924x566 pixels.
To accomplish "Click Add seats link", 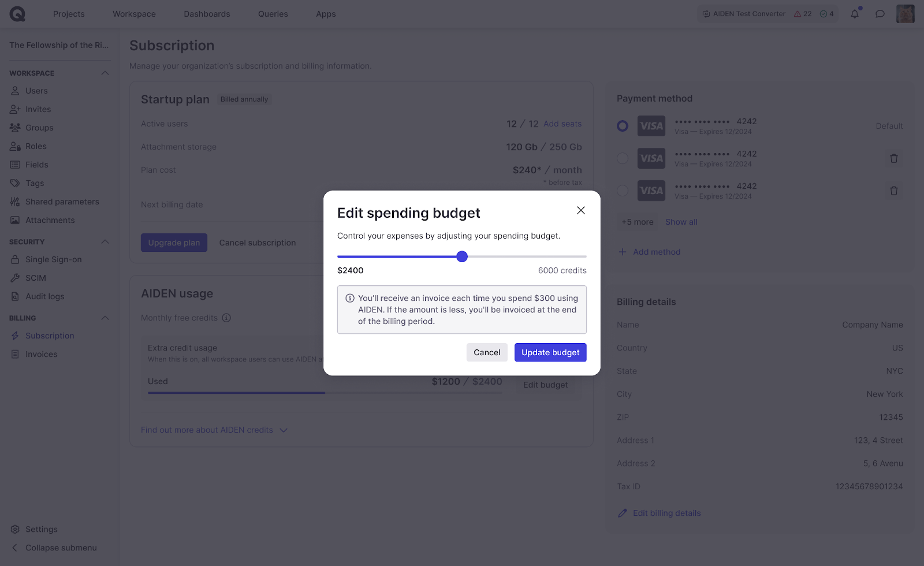I will pos(562,124).
